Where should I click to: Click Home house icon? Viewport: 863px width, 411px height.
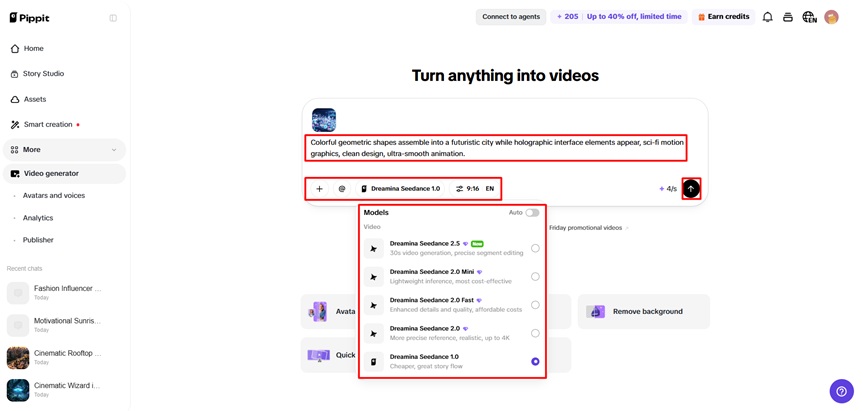click(x=15, y=48)
